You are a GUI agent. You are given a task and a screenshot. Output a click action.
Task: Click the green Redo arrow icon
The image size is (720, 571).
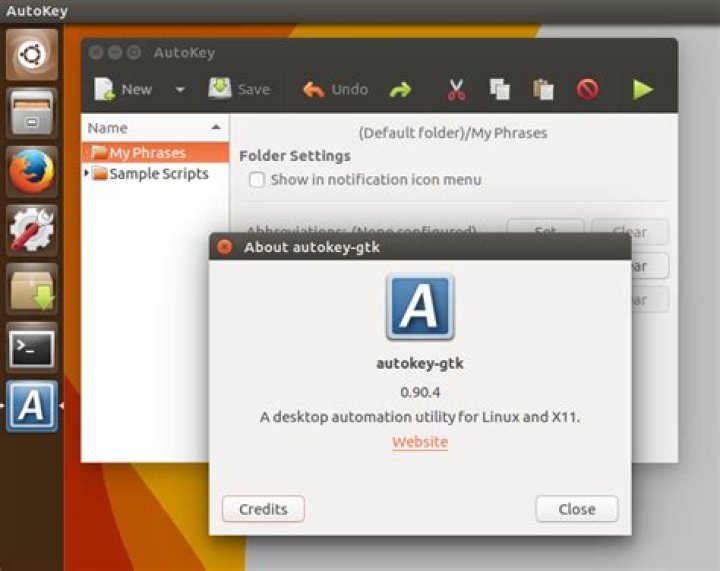click(x=400, y=90)
